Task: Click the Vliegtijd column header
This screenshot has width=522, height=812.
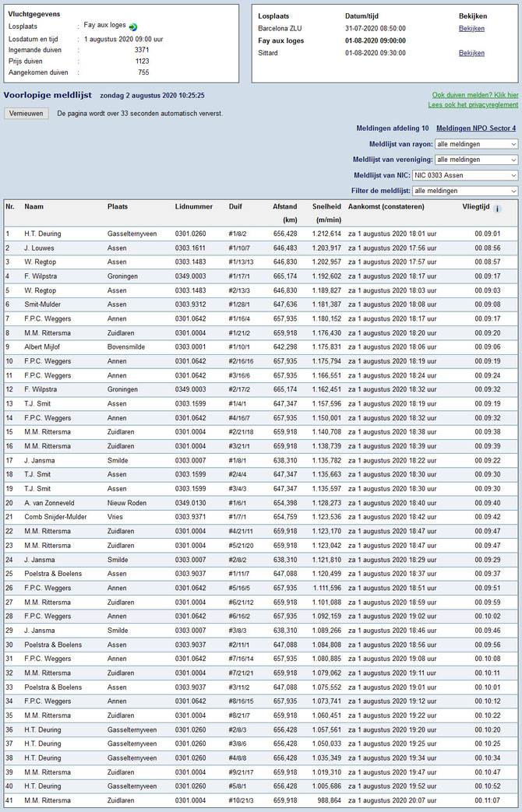Action: point(476,206)
